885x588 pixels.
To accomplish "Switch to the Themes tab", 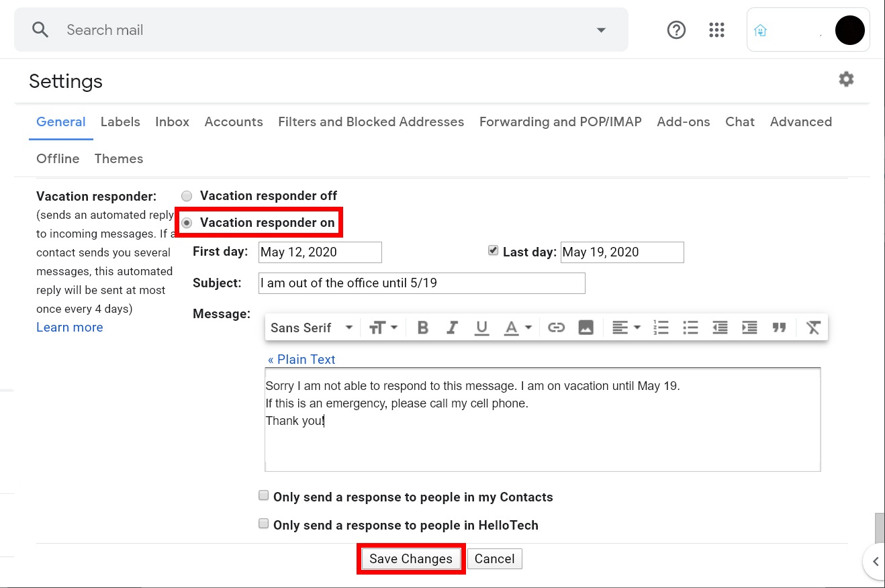I will point(119,158).
